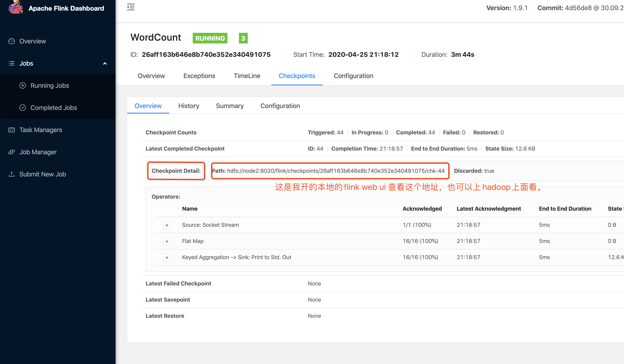Expand the Flat Map operator row
The image size is (624, 364).
[x=167, y=241]
